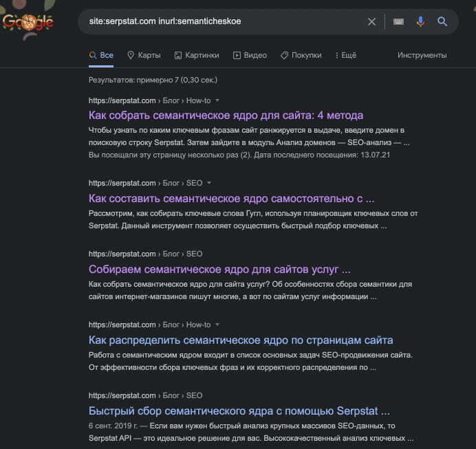Viewport: 476px width, 449px height.
Task: Click the tag icon beside Покупки
Action: coord(284,55)
